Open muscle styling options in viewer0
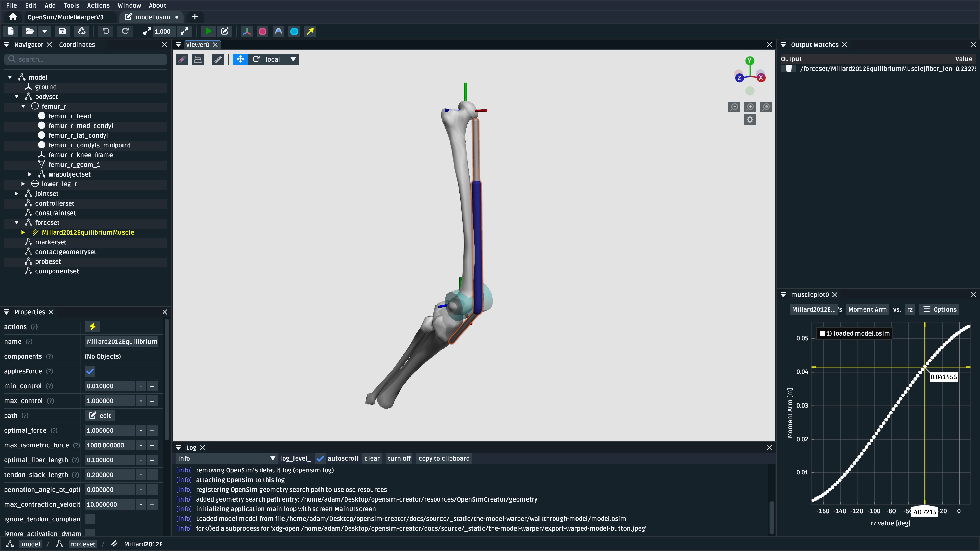Image resolution: width=980 pixels, height=551 pixels. pyautogui.click(x=182, y=59)
